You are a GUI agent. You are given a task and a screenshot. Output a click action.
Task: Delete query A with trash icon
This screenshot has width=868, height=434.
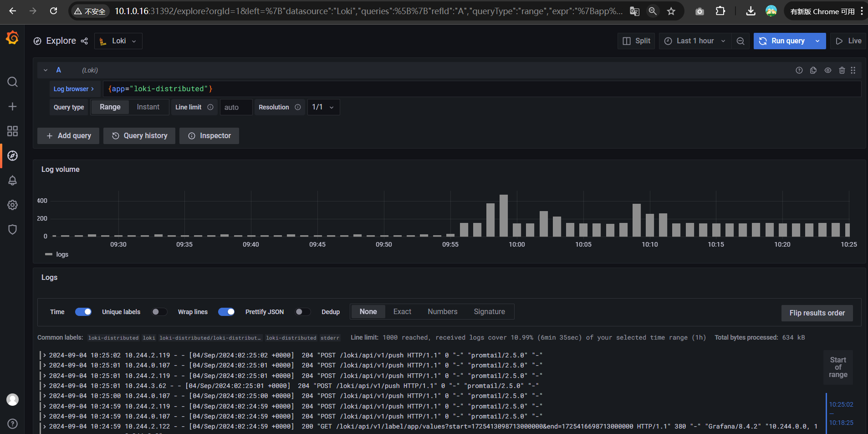coord(842,70)
